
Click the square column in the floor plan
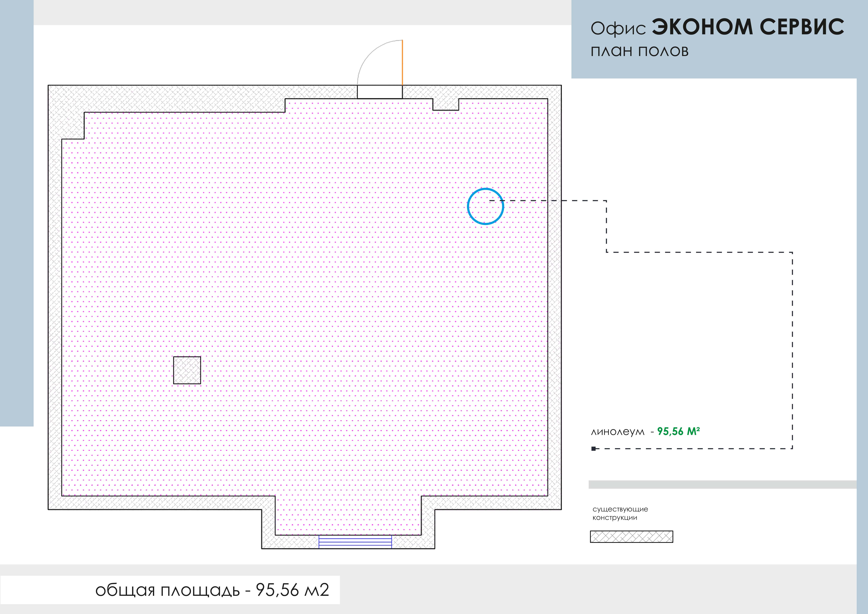click(x=187, y=370)
